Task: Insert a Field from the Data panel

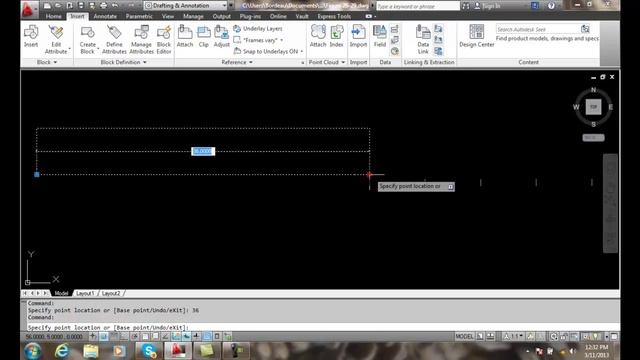Action: coord(380,37)
